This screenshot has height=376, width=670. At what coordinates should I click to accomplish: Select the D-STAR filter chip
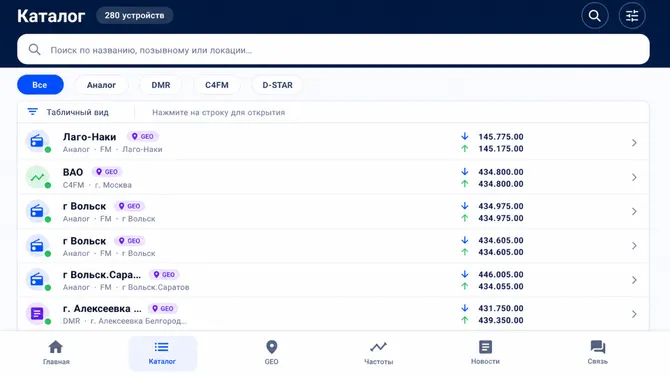pos(277,85)
